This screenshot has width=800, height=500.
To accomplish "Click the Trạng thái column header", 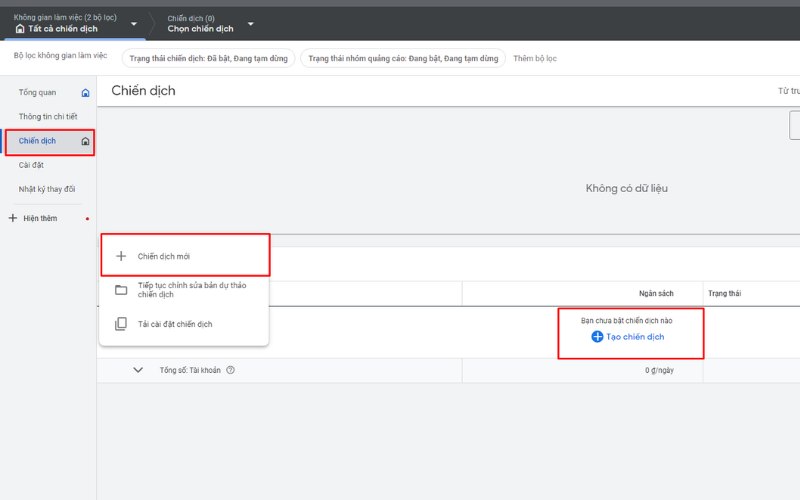I will pos(724,293).
